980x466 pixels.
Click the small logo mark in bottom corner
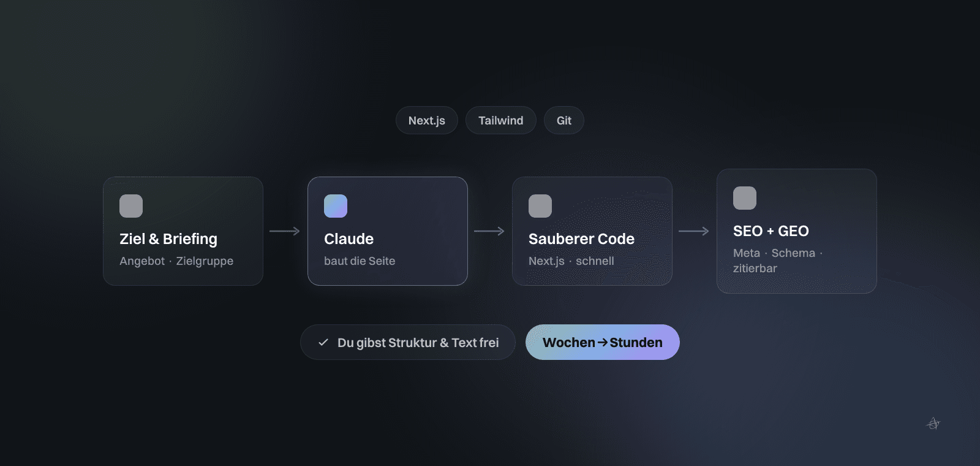click(x=933, y=424)
